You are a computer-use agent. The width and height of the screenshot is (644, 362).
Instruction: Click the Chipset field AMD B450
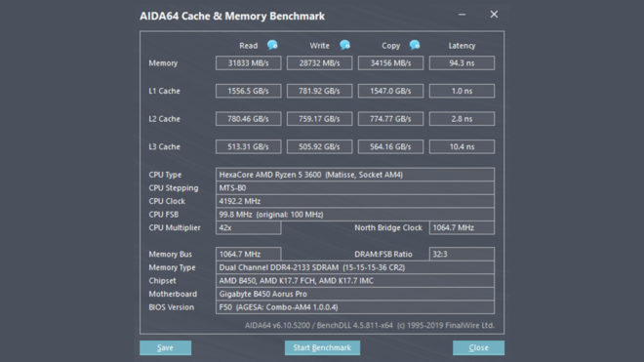pyautogui.click(x=355, y=281)
